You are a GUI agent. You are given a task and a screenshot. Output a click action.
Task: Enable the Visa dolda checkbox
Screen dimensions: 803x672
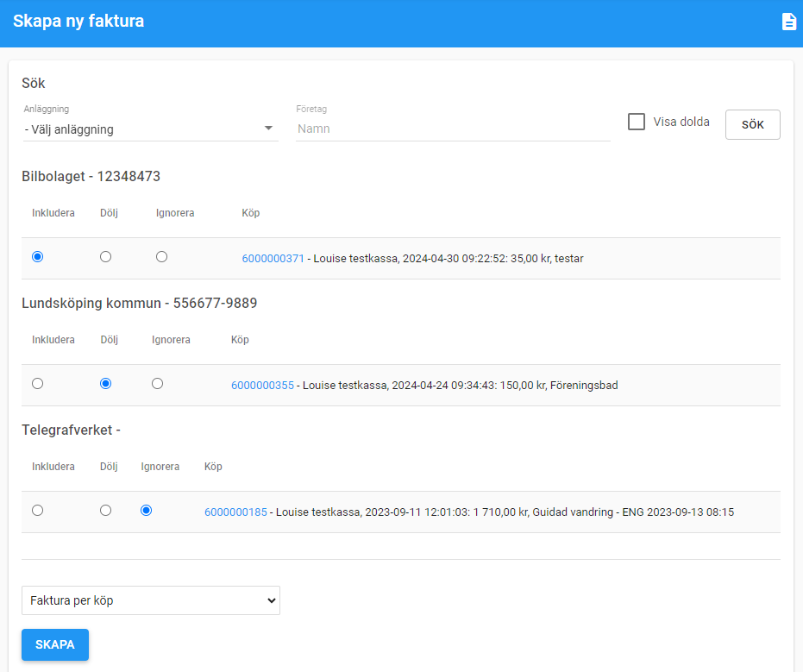pyautogui.click(x=637, y=122)
